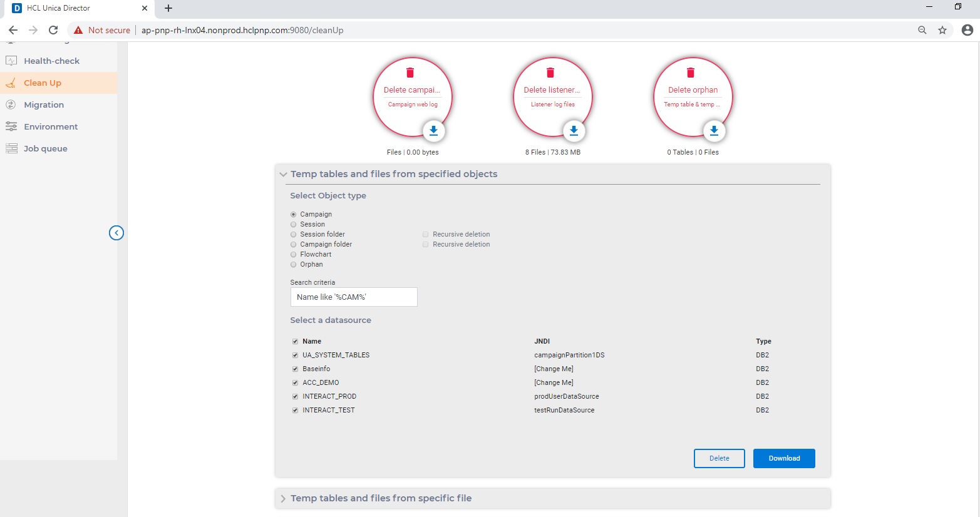Collapse the sidebar with the arrow button
Viewport: 980px width, 517px height.
(116, 233)
